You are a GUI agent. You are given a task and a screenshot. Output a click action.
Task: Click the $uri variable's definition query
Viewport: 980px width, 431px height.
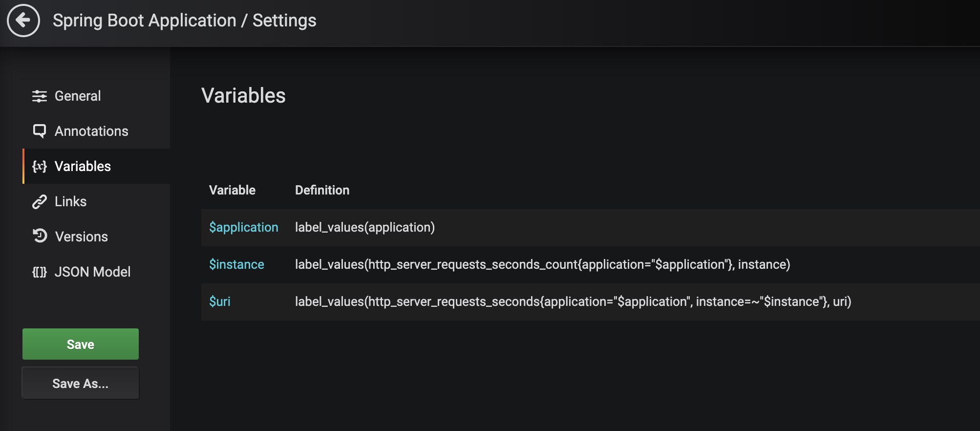pyautogui.click(x=573, y=302)
